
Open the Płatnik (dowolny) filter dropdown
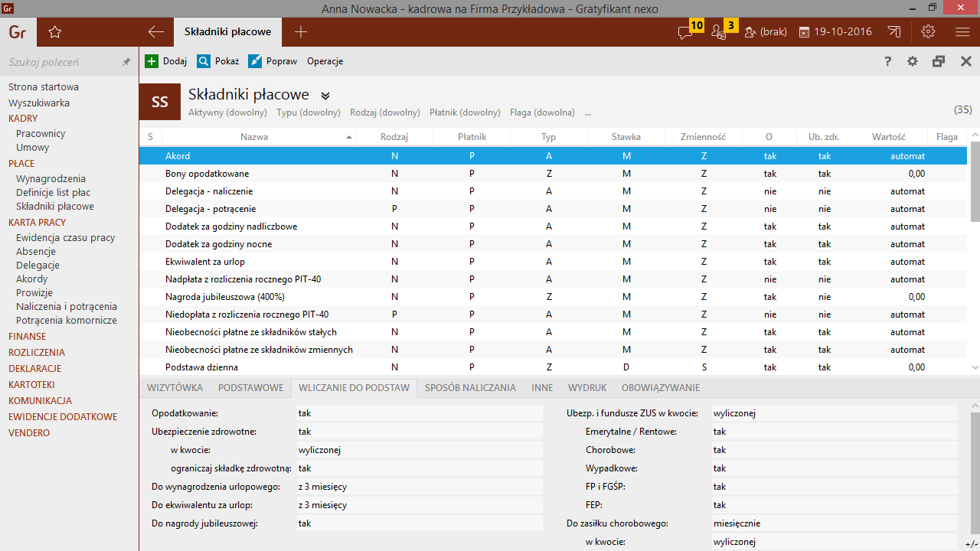click(465, 112)
